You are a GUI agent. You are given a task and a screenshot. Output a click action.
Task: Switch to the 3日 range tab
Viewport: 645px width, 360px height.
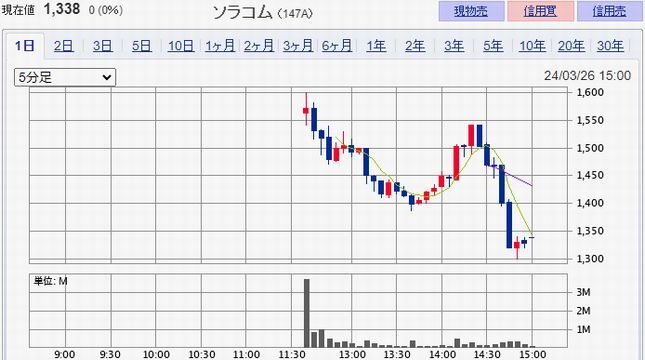(x=102, y=46)
